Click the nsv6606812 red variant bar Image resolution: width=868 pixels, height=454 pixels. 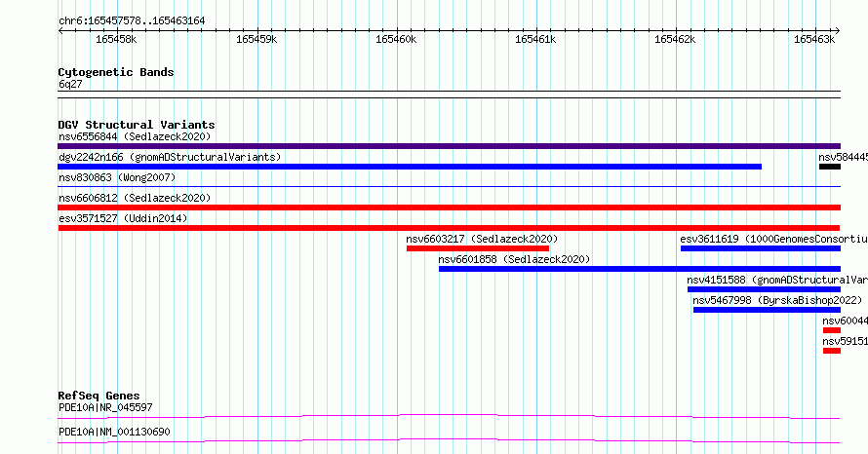(x=449, y=208)
